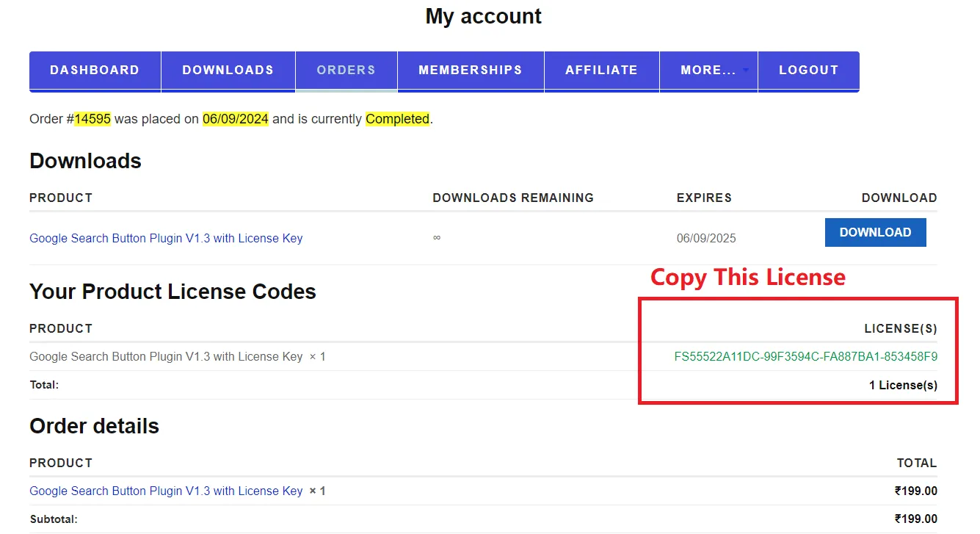Screen dimensions: 980x534
Task: Open the plugin link under Order details
Action: pos(166,491)
